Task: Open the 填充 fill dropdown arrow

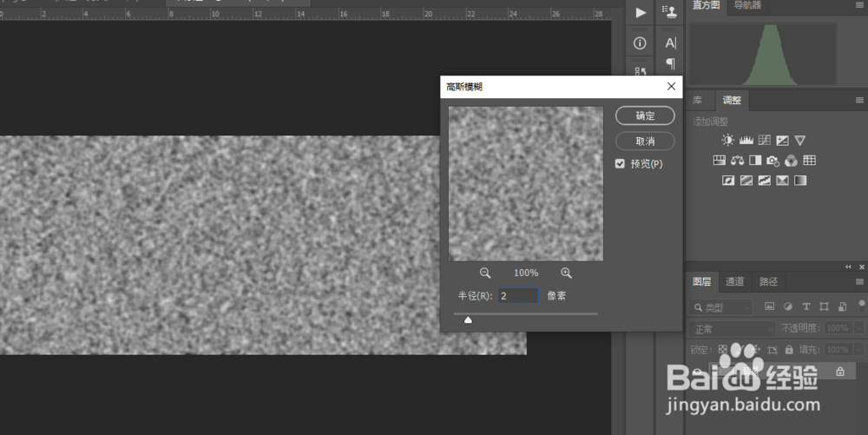Action: coord(859,350)
